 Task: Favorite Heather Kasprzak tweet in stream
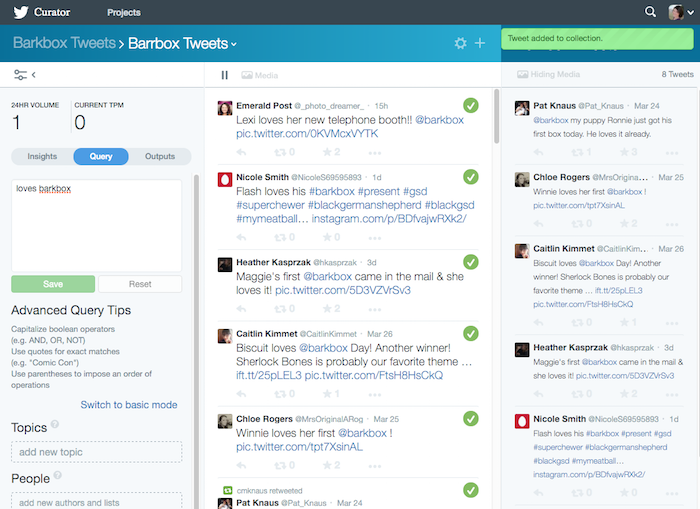pyautogui.click(x=332, y=309)
